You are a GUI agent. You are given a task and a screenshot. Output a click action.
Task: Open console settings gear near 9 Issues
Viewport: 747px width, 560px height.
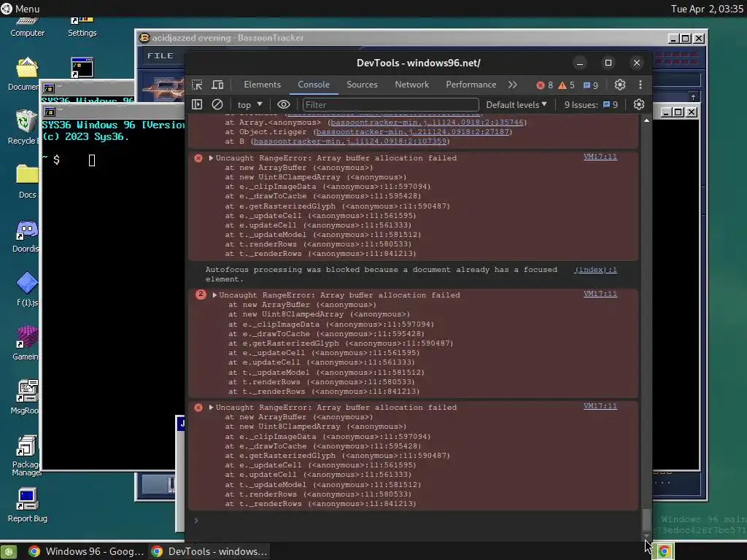(639, 104)
